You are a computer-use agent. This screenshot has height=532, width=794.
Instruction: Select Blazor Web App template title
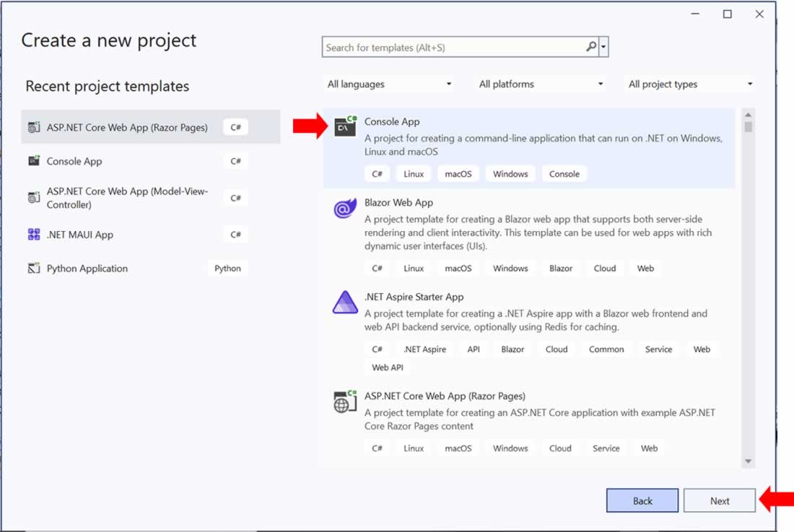coord(398,202)
